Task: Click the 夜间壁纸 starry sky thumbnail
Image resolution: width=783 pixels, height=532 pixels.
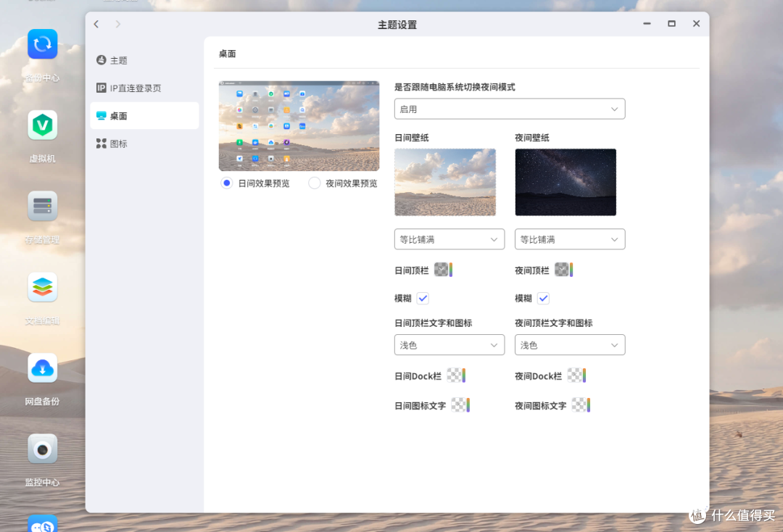Action: 565,182
